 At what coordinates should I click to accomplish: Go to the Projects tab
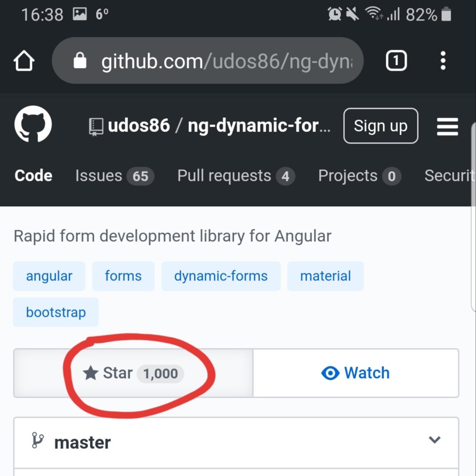point(360,176)
